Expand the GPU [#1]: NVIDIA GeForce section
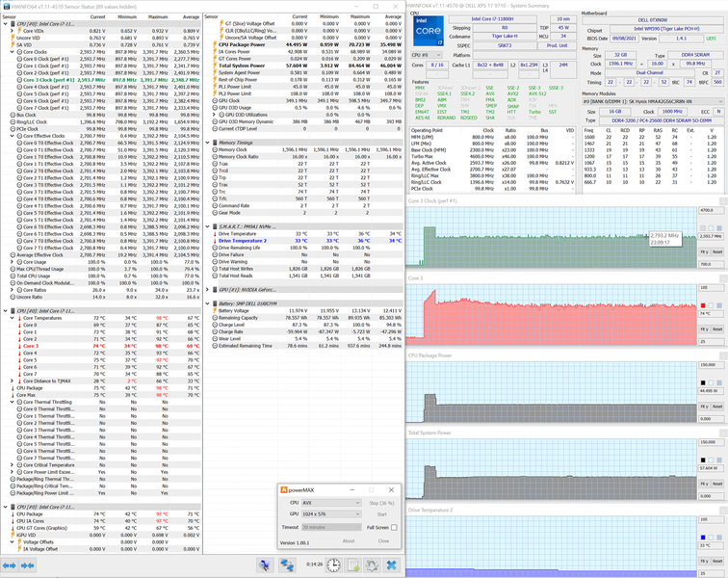728x578 pixels. click(x=207, y=289)
